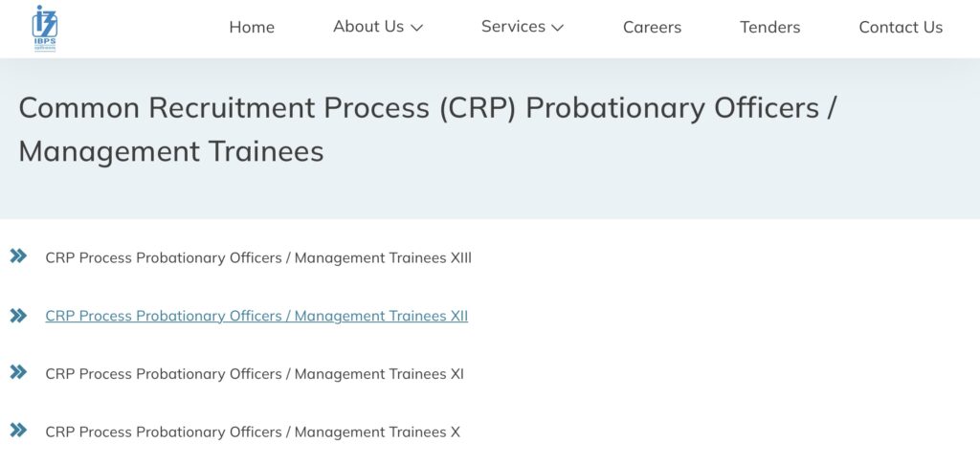Click the IBPS logo in the header
980x465 pixels.
[x=44, y=28]
